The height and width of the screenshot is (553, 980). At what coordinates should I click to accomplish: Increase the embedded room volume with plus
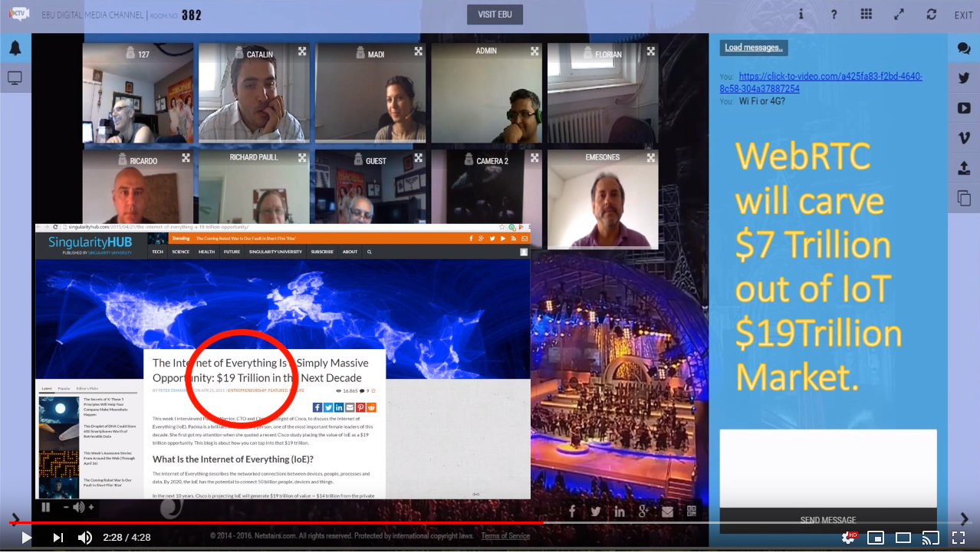pyautogui.click(x=91, y=507)
